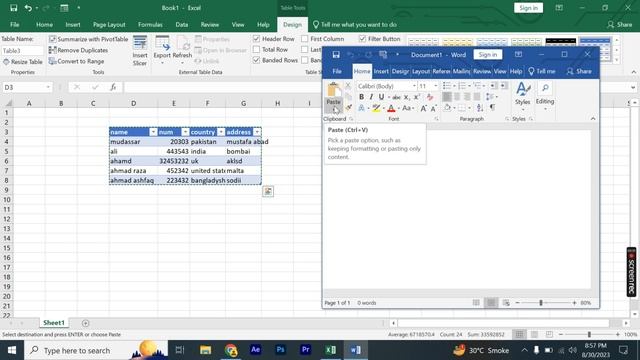This screenshot has width=640, height=360.
Task: Adjust the Word zoom slider
Action: 541,303
